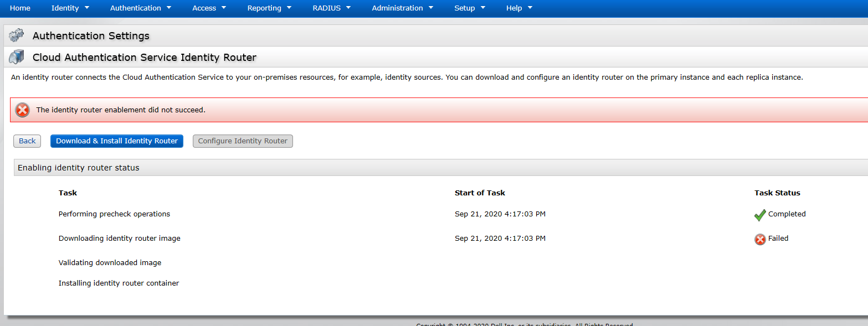Go to the Home menu item
Image resolution: width=868 pixels, height=326 pixels.
click(x=20, y=8)
